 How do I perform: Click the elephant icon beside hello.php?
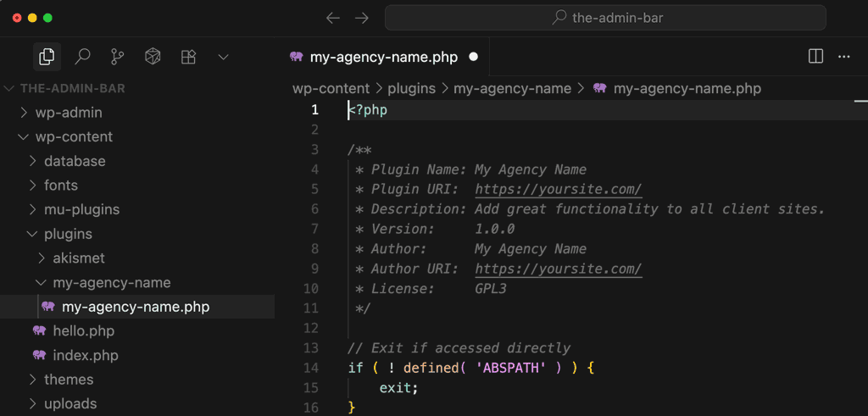(39, 330)
